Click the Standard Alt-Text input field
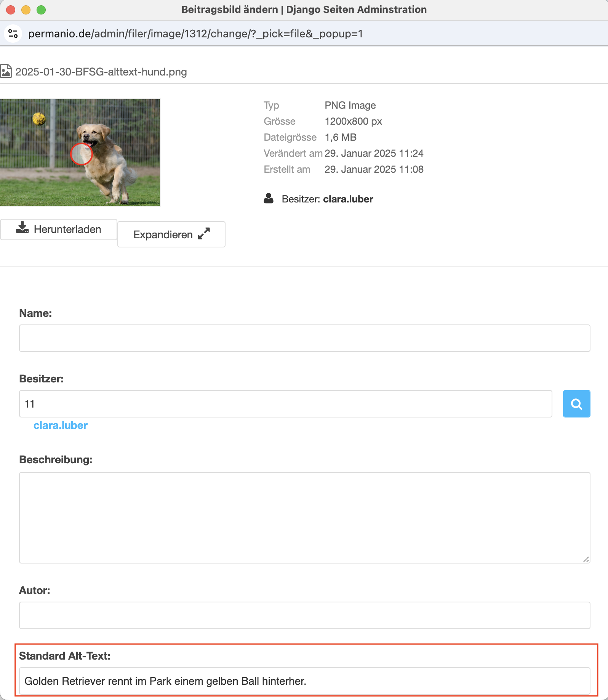 [304, 681]
